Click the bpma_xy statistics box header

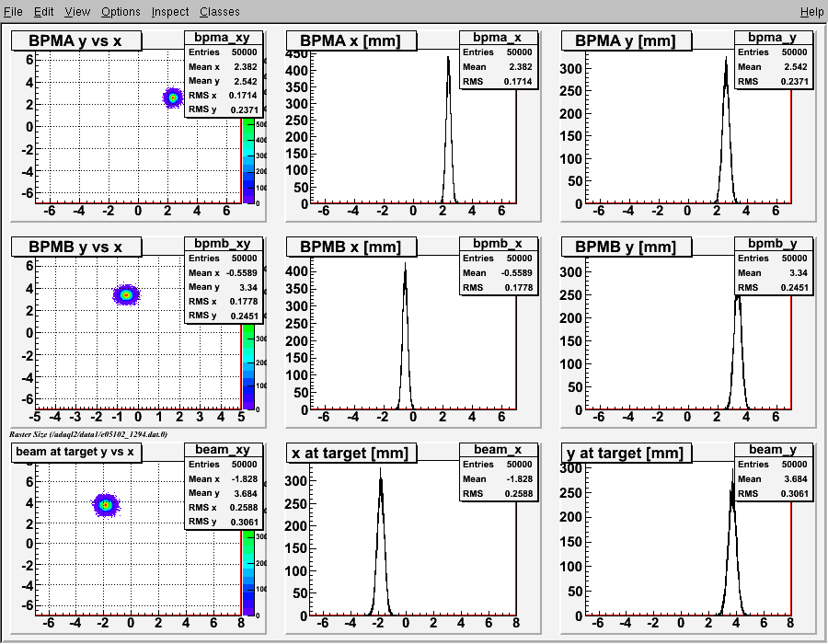click(223, 38)
